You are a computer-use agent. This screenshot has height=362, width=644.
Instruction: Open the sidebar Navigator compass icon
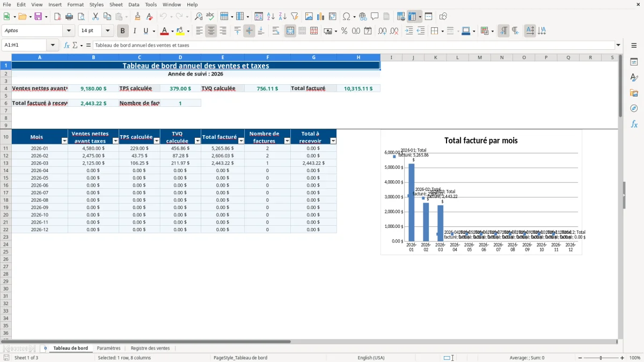pyautogui.click(x=634, y=108)
